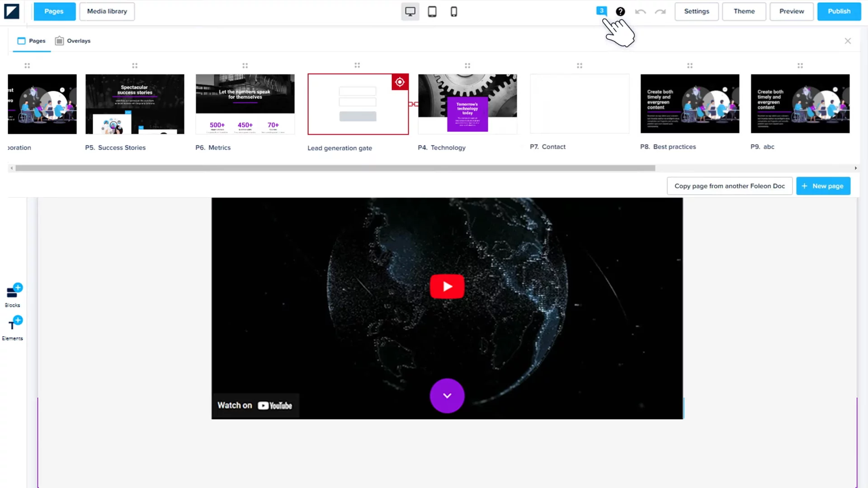
Task: Click the Foleon logo icon
Action: [x=12, y=11]
